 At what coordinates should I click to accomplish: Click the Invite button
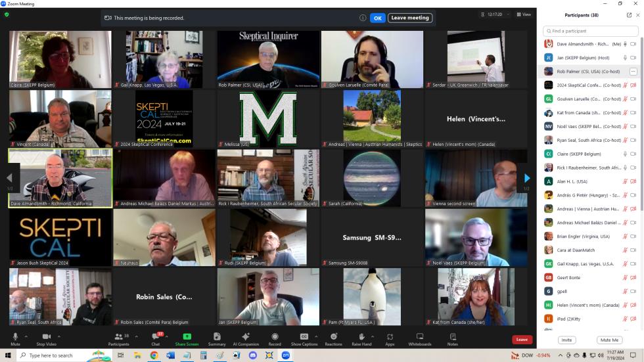click(x=566, y=340)
